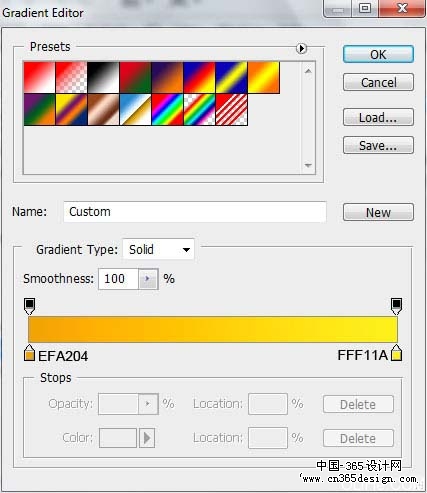Open the Gradient Type dropdown
Screen dimensions: 427x493
158,249
